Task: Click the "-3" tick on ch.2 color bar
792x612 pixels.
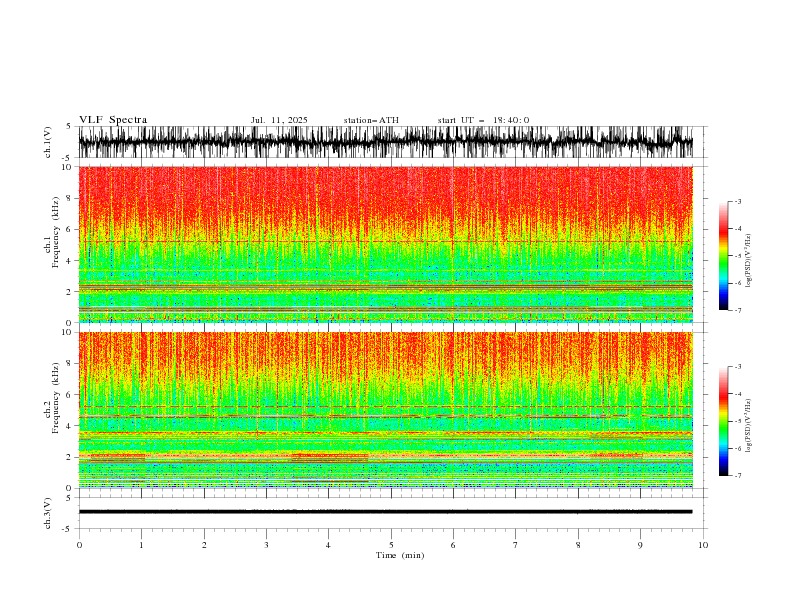Action: [x=738, y=367]
